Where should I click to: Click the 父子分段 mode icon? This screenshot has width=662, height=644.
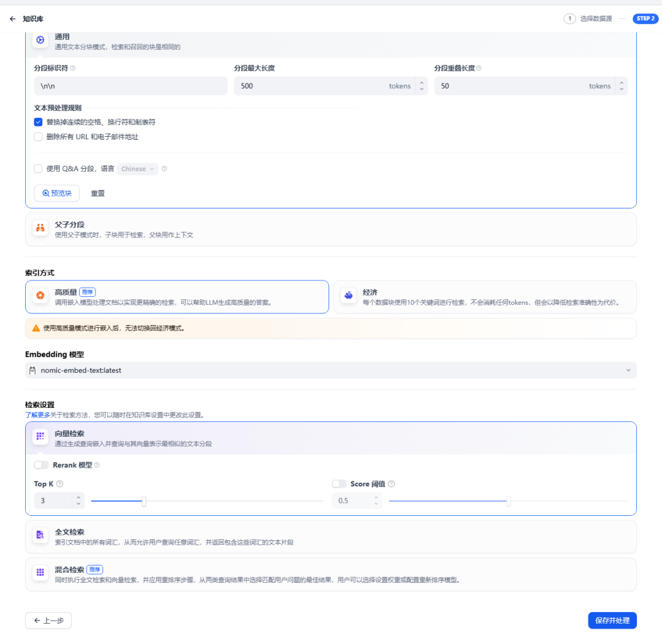tap(40, 228)
